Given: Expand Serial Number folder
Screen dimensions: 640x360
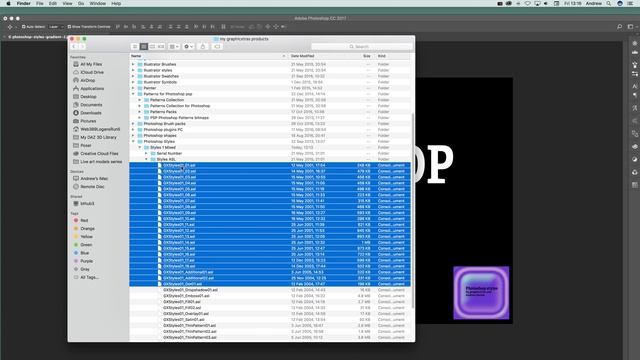Looking at the screenshot, I should [146, 153].
